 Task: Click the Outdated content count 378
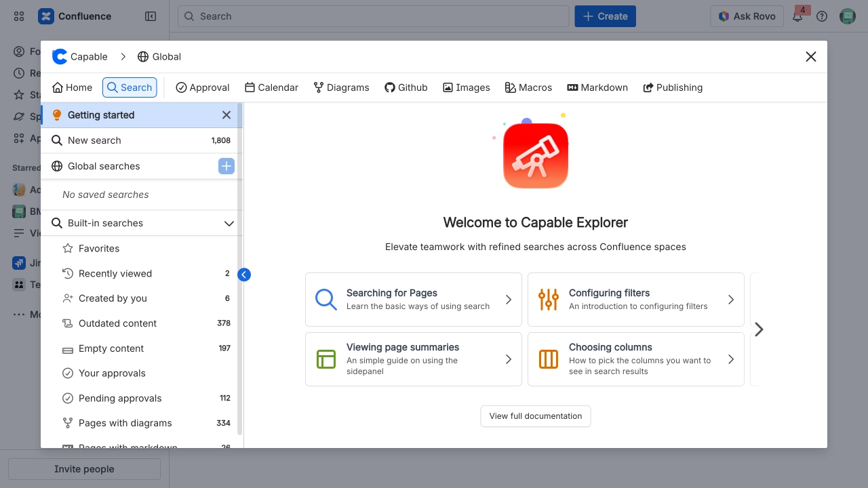click(224, 323)
